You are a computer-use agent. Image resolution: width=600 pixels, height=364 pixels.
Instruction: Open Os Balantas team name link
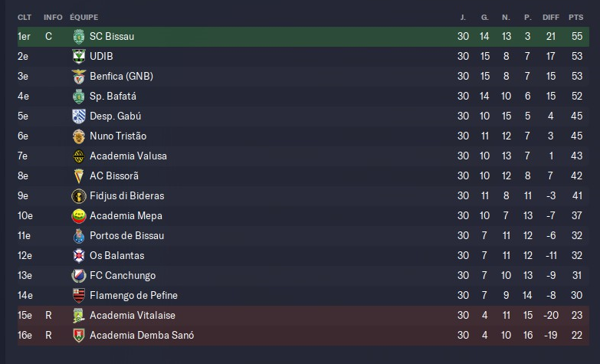coord(116,256)
